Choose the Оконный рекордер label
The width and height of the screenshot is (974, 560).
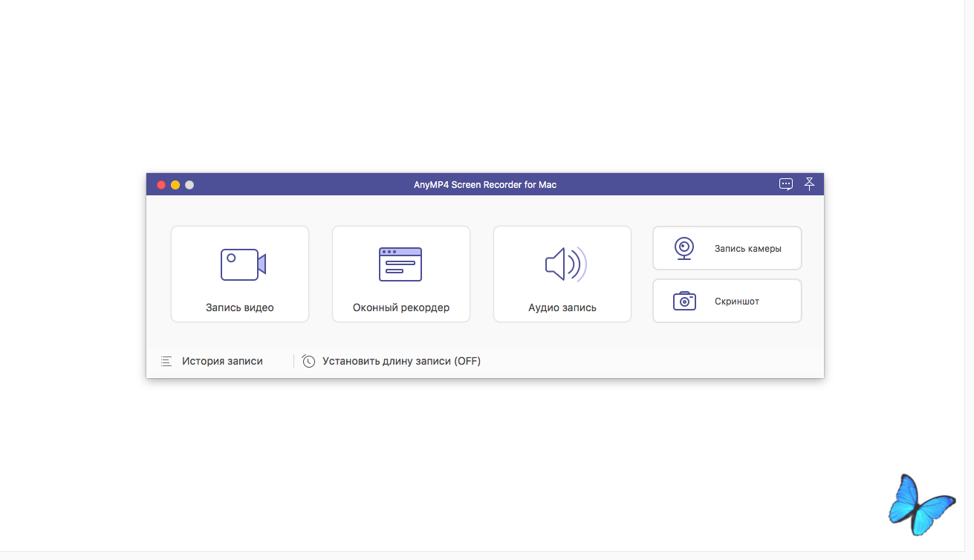[x=401, y=307]
